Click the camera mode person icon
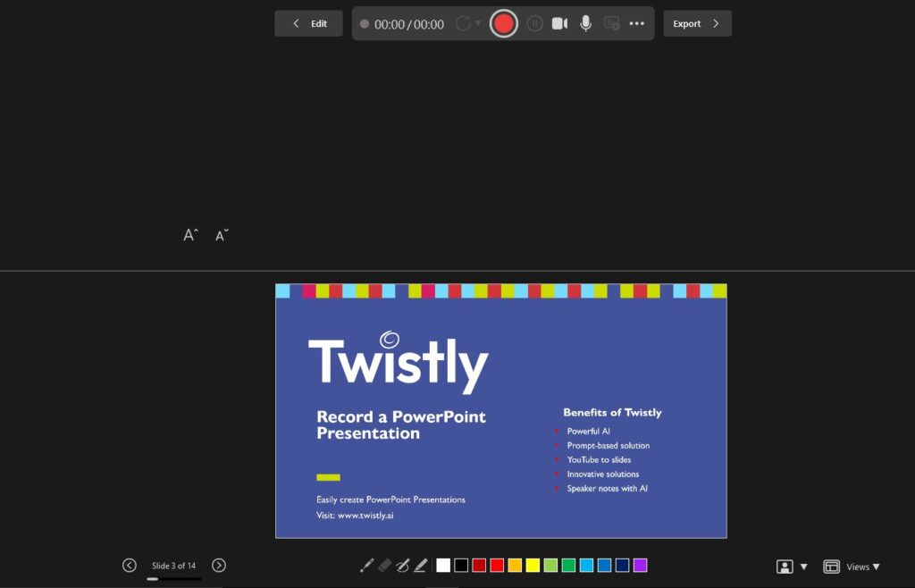This screenshot has height=588, width=915. (785, 567)
